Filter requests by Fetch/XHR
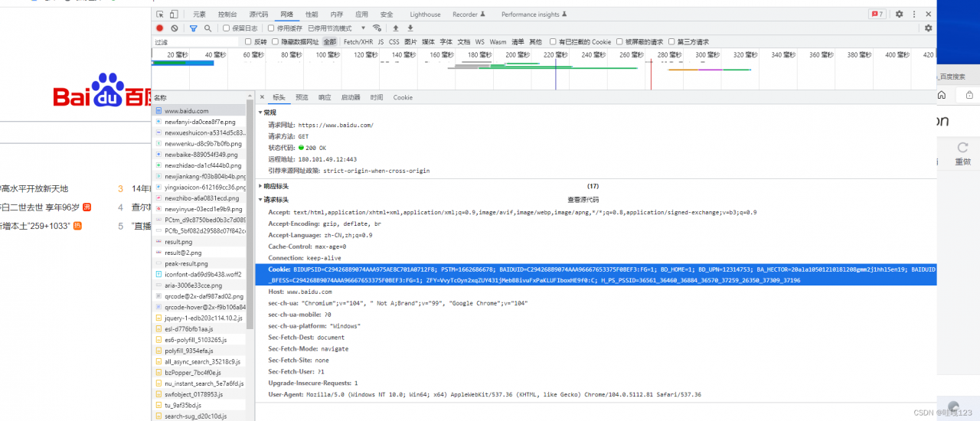 pos(358,42)
